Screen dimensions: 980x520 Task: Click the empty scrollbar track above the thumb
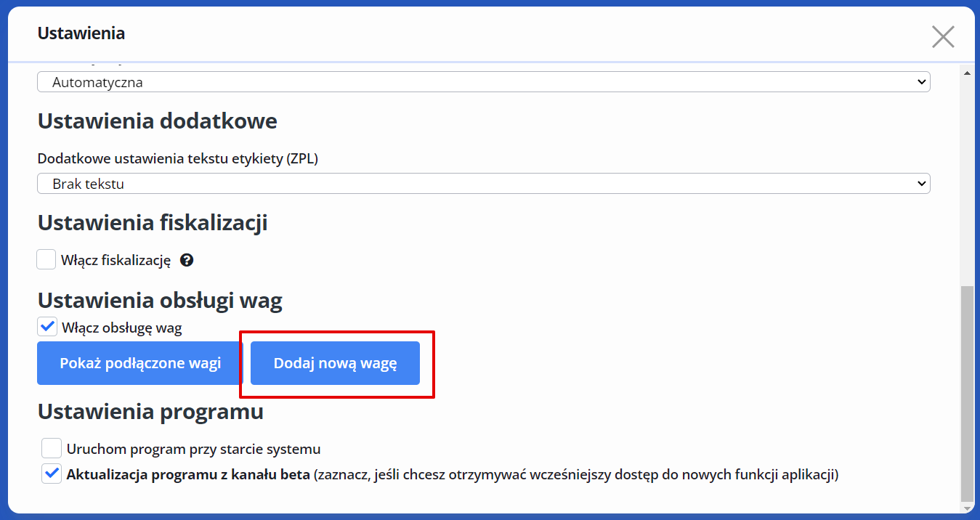(x=966, y=182)
